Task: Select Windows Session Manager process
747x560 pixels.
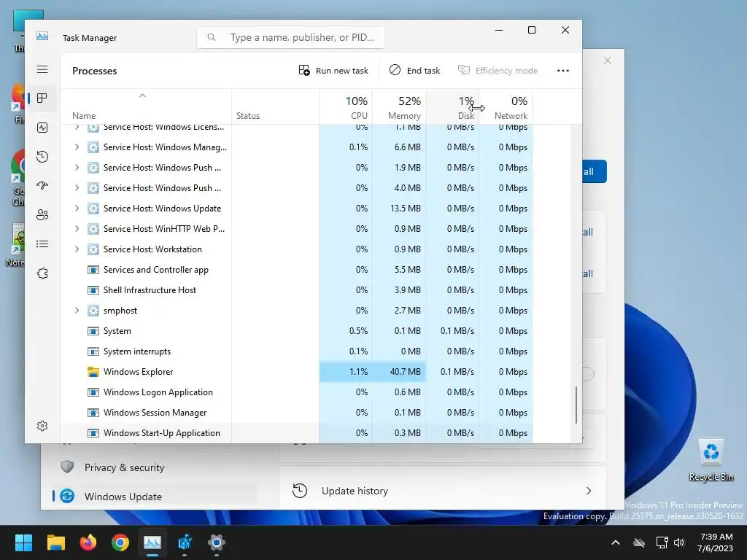Action: tap(296, 413)
